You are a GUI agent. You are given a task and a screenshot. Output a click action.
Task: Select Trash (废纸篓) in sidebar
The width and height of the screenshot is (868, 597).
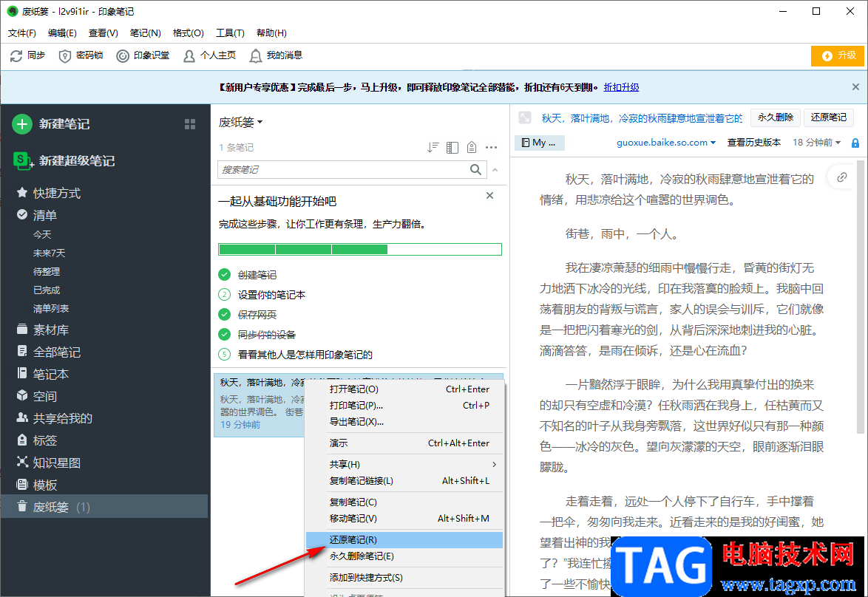click(x=104, y=506)
